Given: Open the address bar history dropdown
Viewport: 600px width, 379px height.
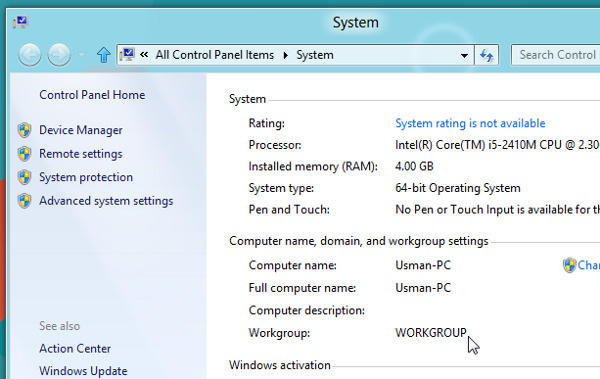Looking at the screenshot, I should pos(464,56).
